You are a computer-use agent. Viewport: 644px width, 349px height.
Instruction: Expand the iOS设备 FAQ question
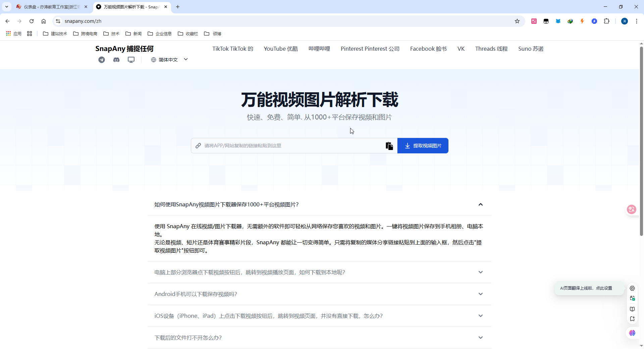(319, 316)
